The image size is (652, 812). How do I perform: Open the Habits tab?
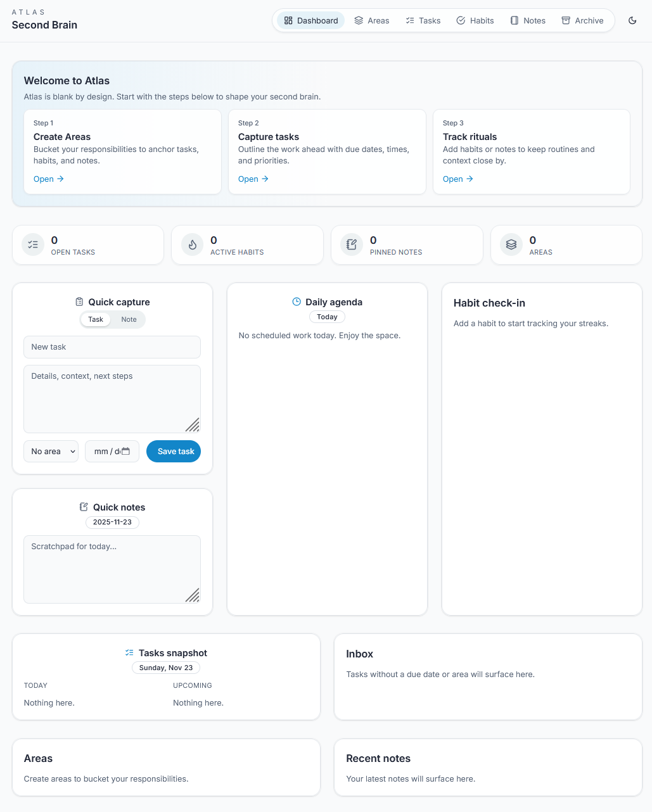(475, 20)
